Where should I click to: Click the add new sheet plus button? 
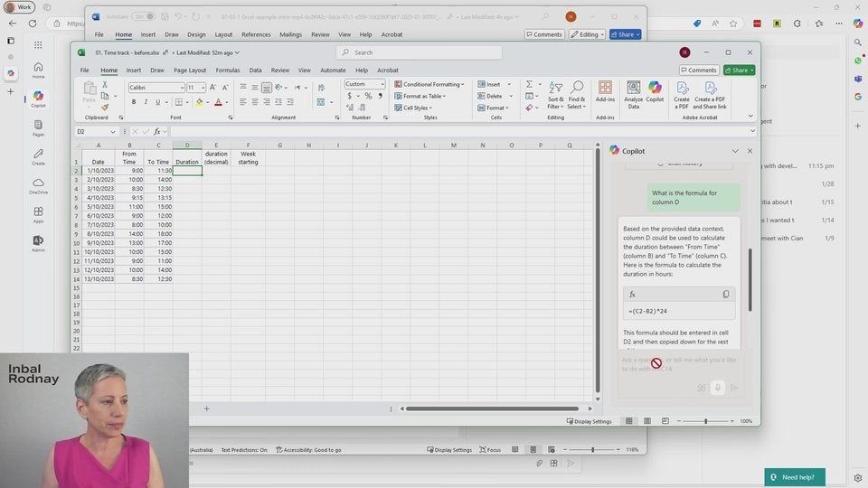pos(206,408)
